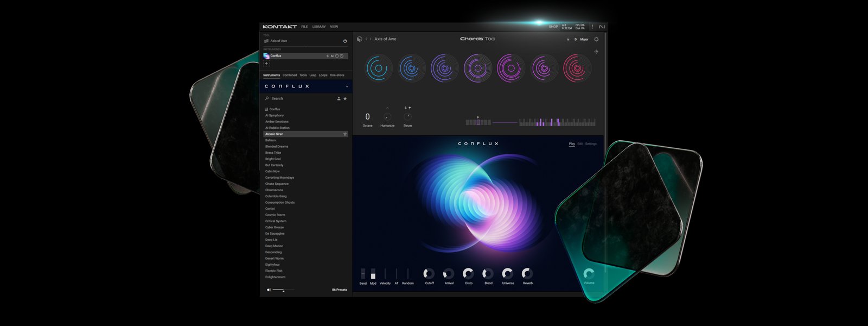This screenshot has height=326, width=868.
Task: Open the Major scale dropdown
Action: (584, 39)
